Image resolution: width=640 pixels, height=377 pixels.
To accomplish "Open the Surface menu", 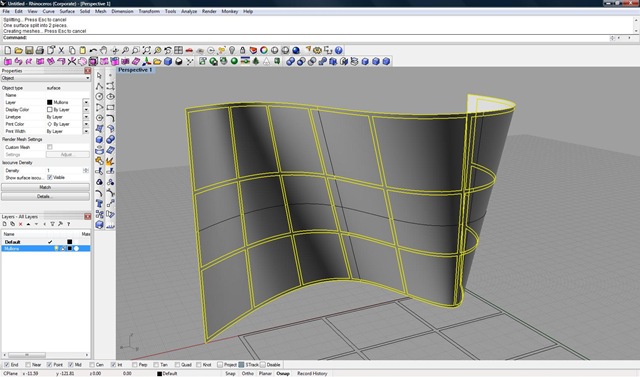I will click(67, 11).
